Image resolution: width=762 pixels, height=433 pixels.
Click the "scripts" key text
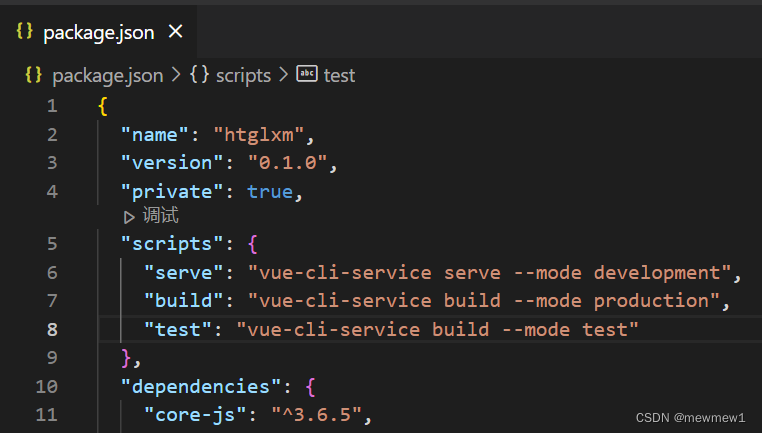(172, 244)
